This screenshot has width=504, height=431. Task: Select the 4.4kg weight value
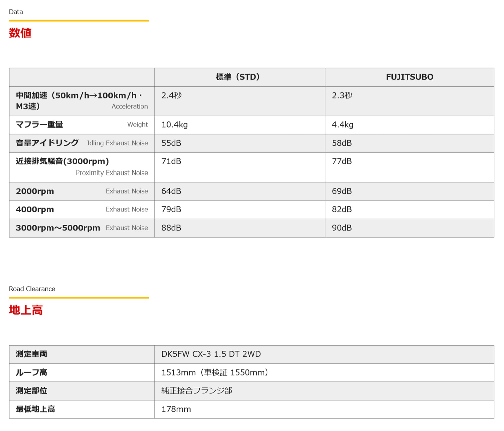(x=342, y=125)
